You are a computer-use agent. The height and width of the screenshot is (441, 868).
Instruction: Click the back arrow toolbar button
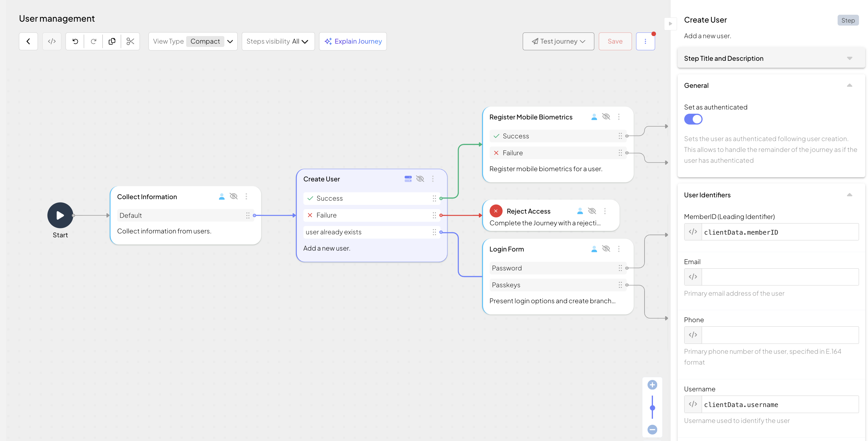[28, 42]
